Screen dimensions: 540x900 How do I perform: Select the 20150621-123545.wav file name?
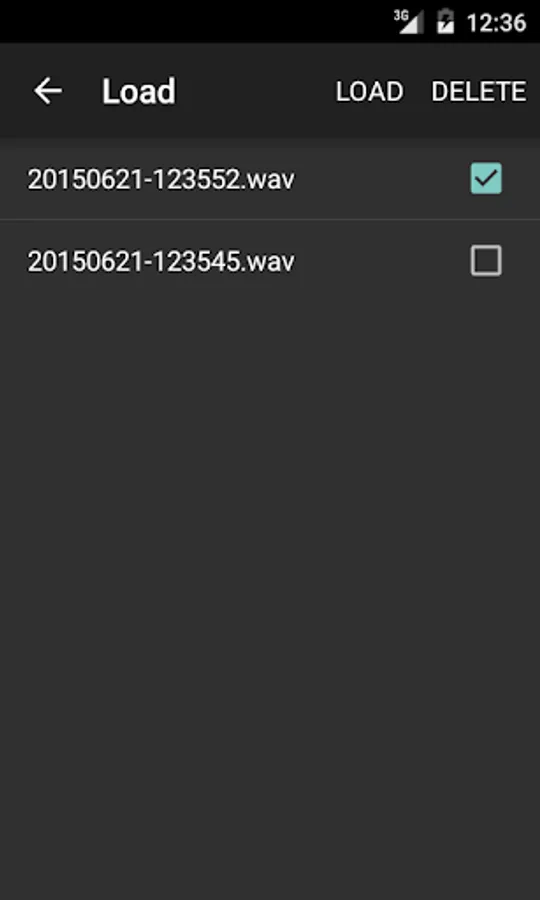(x=161, y=262)
